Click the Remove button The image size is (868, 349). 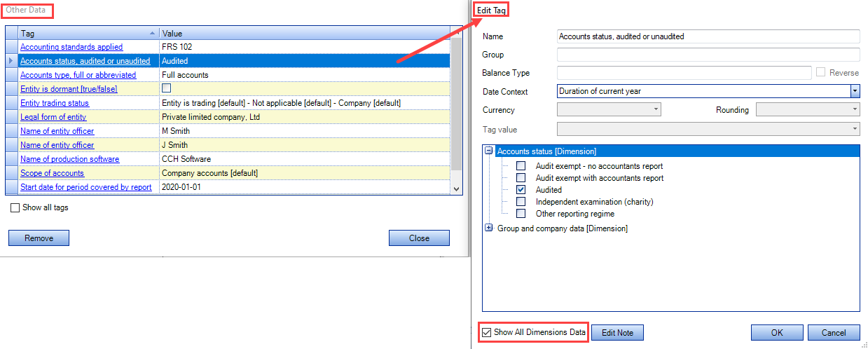coord(39,238)
